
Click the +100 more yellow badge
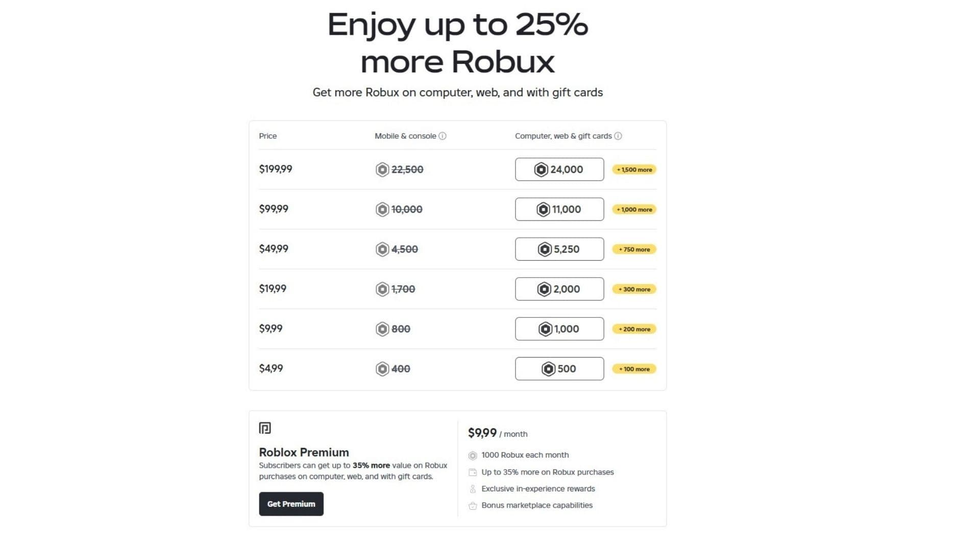tap(634, 369)
